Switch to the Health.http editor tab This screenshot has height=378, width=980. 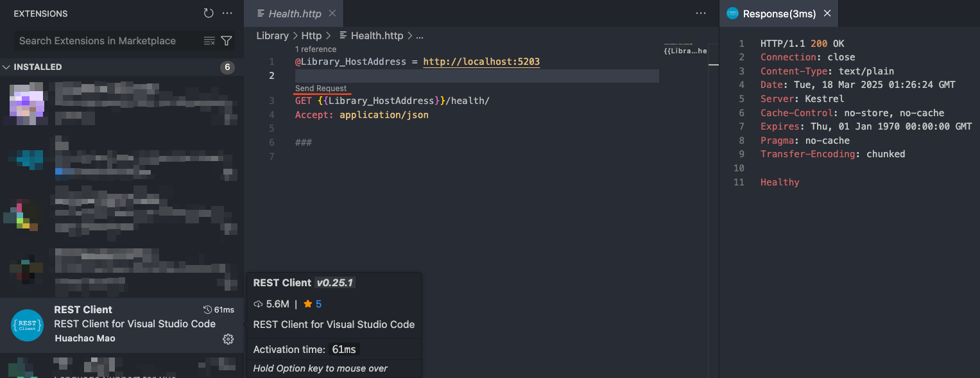294,13
